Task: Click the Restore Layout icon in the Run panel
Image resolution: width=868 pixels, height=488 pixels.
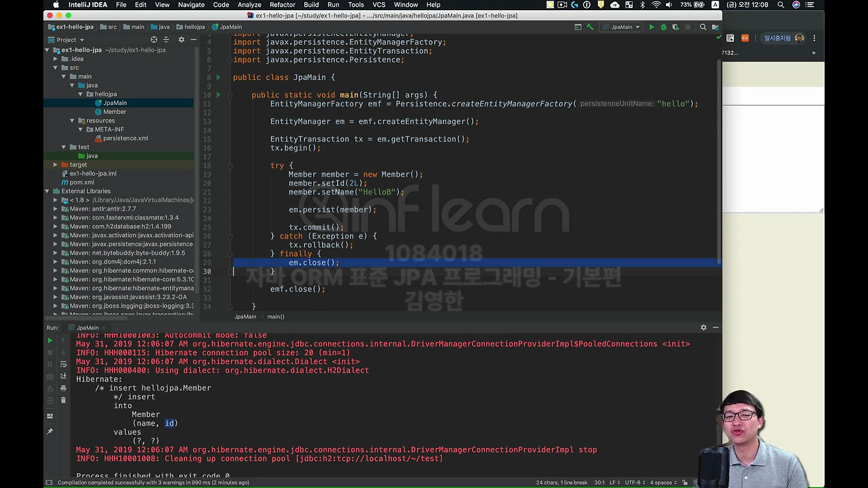Action: (x=50, y=416)
